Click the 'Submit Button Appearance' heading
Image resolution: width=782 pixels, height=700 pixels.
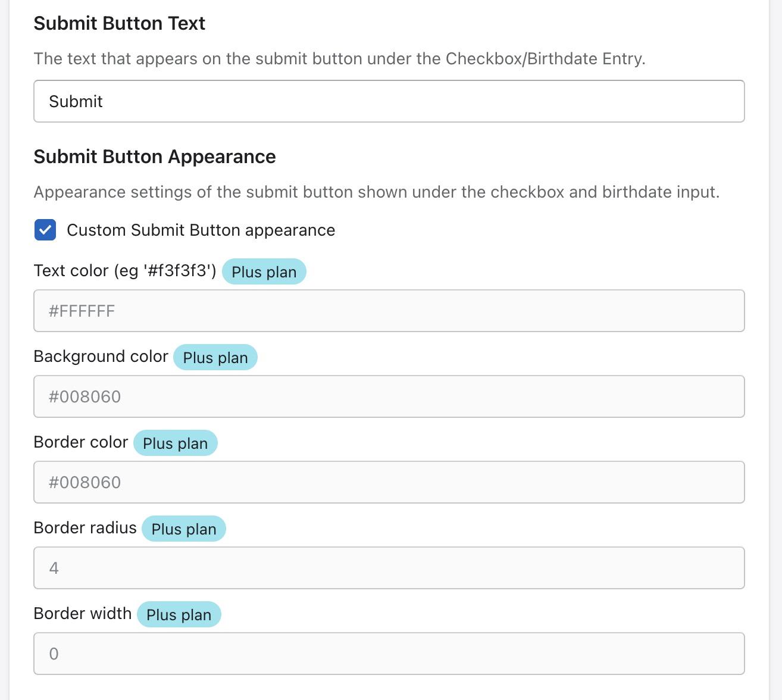pyautogui.click(x=154, y=157)
